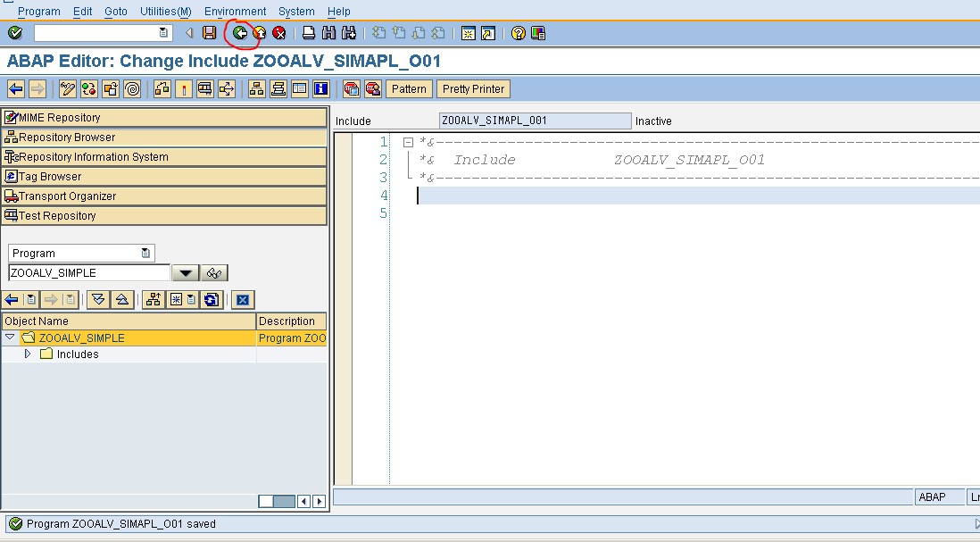The width and height of the screenshot is (980, 542).
Task: Open the Environment menu
Action: click(x=235, y=11)
